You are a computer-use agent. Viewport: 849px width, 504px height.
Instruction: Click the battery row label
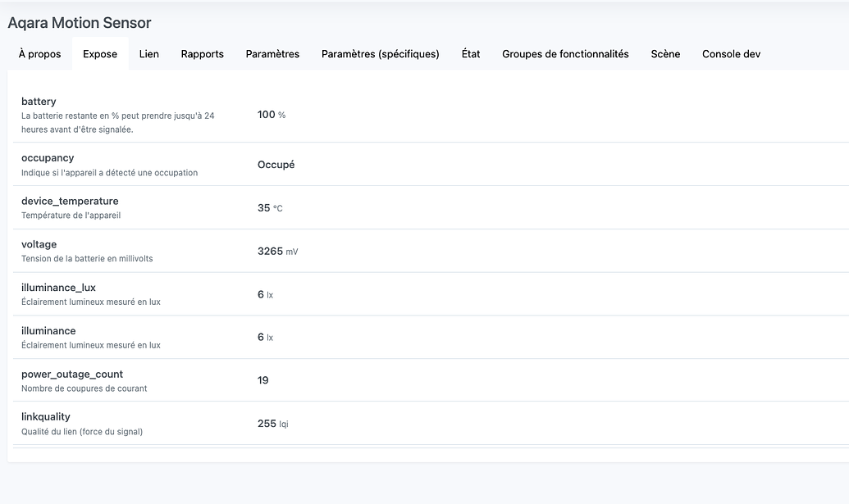click(39, 102)
